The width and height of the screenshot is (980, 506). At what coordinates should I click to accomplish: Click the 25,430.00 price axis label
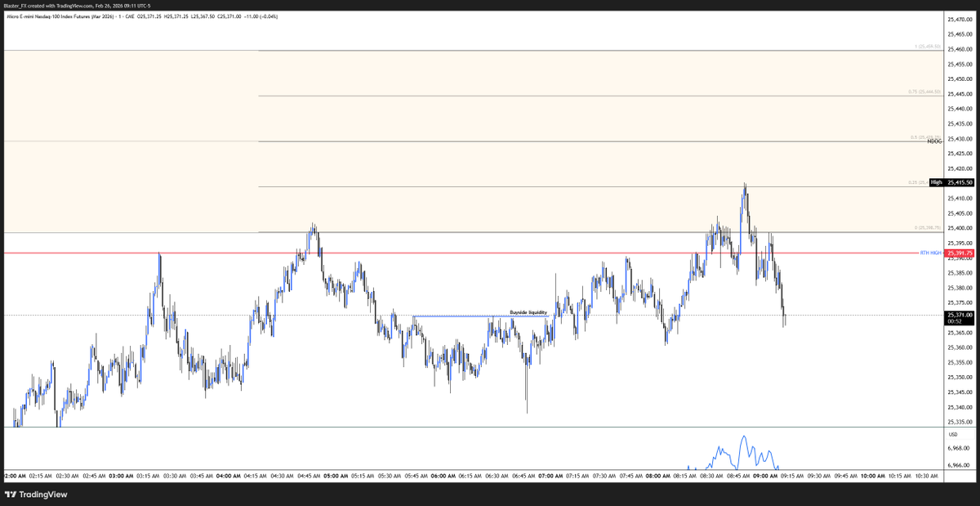[959, 138]
